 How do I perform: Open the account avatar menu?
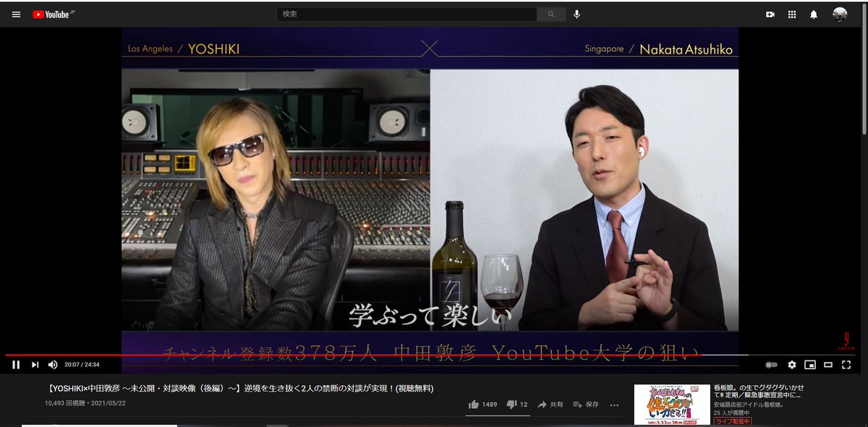pyautogui.click(x=840, y=14)
